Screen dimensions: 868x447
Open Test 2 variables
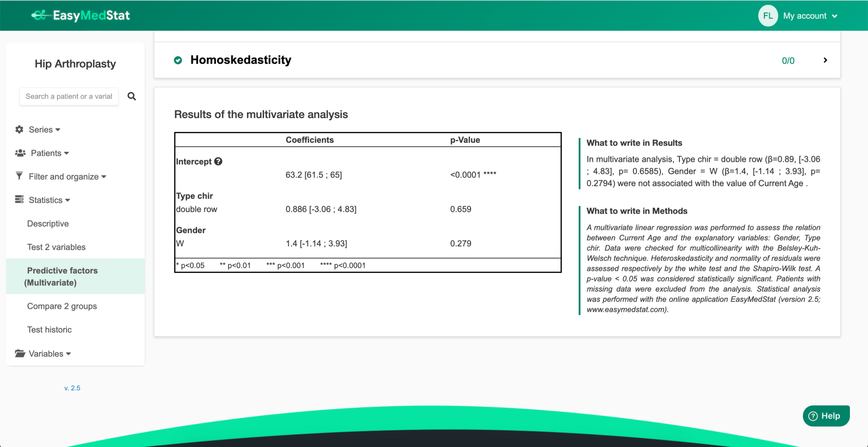coord(56,247)
